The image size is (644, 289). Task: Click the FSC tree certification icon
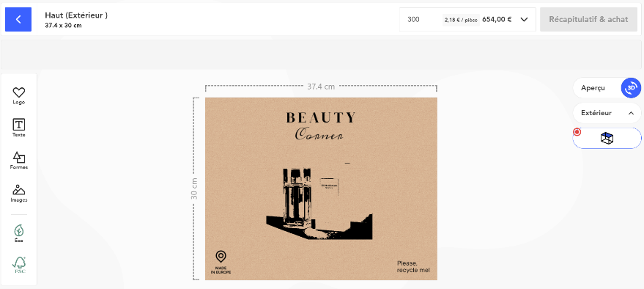pos(19,265)
